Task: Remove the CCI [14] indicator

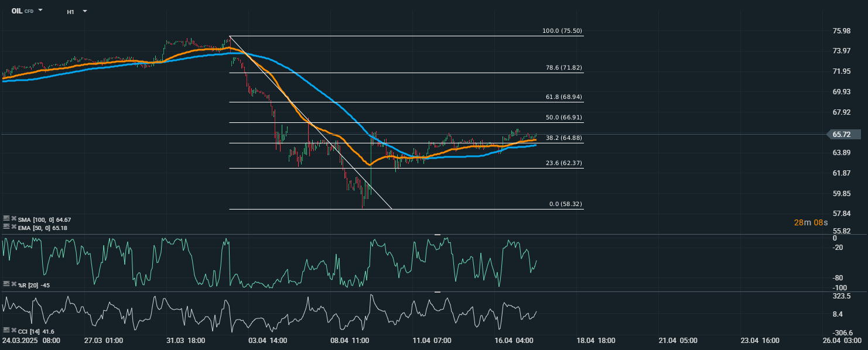Action: [x=13, y=331]
